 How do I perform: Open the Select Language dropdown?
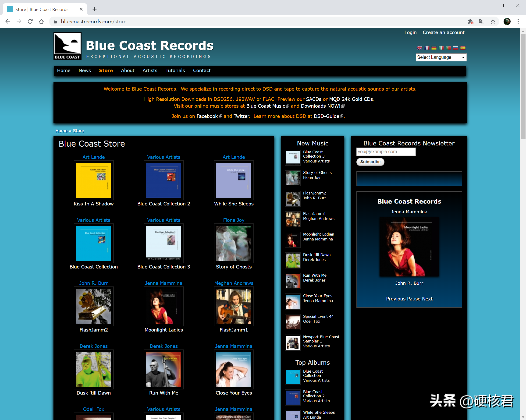pyautogui.click(x=441, y=57)
